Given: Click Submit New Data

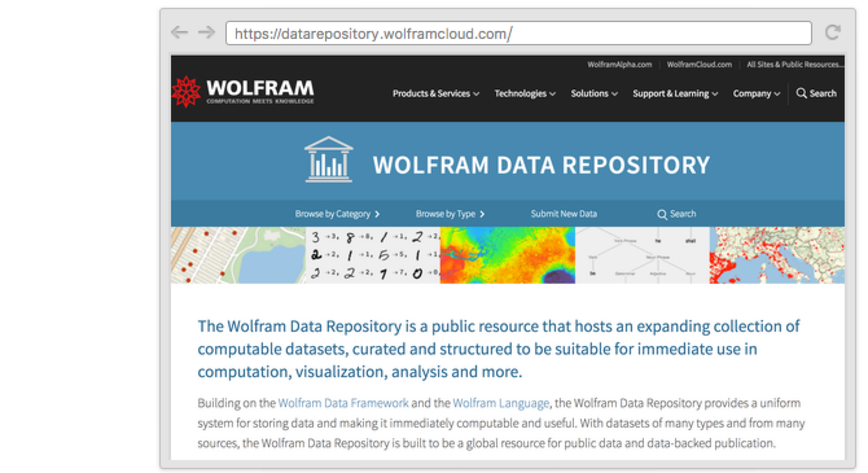Looking at the screenshot, I should [x=564, y=214].
